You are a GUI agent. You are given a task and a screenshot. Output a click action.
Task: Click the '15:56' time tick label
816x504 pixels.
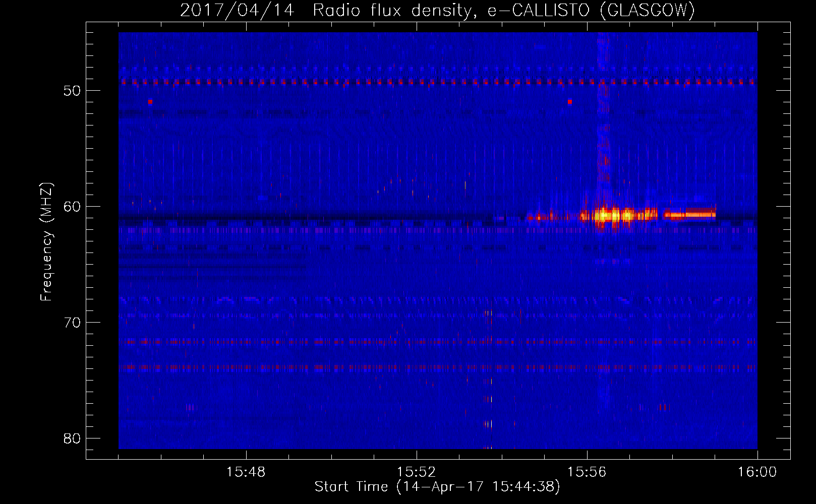click(x=587, y=472)
